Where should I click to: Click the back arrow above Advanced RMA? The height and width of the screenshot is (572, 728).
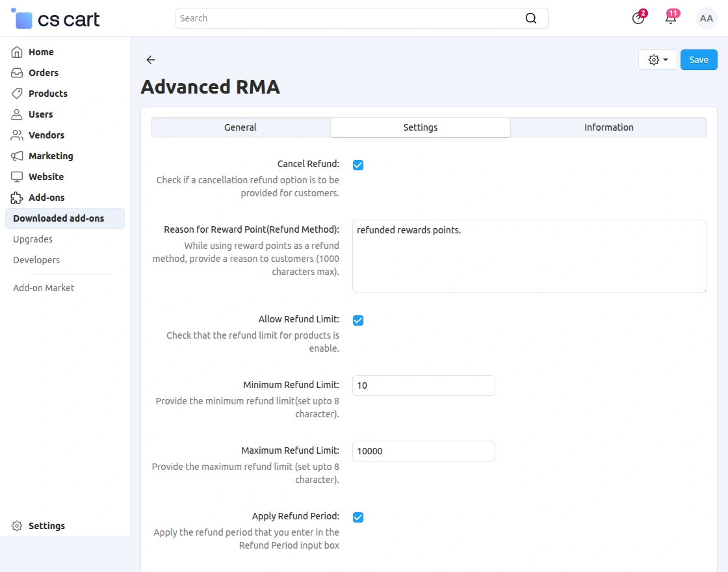pyautogui.click(x=150, y=60)
